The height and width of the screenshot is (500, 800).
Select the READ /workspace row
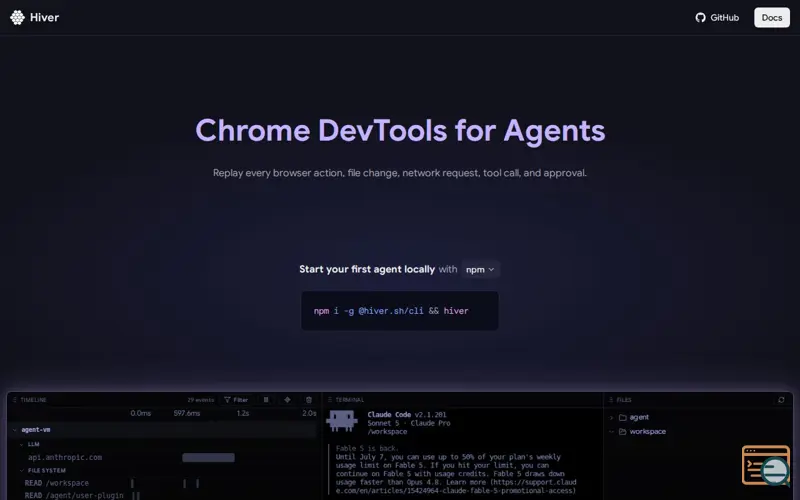(163, 483)
